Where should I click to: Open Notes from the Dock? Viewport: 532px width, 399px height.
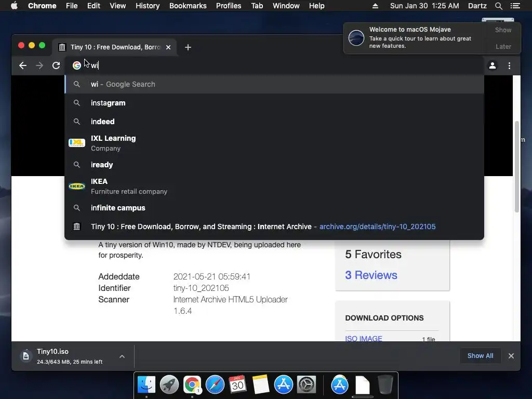coord(260,384)
